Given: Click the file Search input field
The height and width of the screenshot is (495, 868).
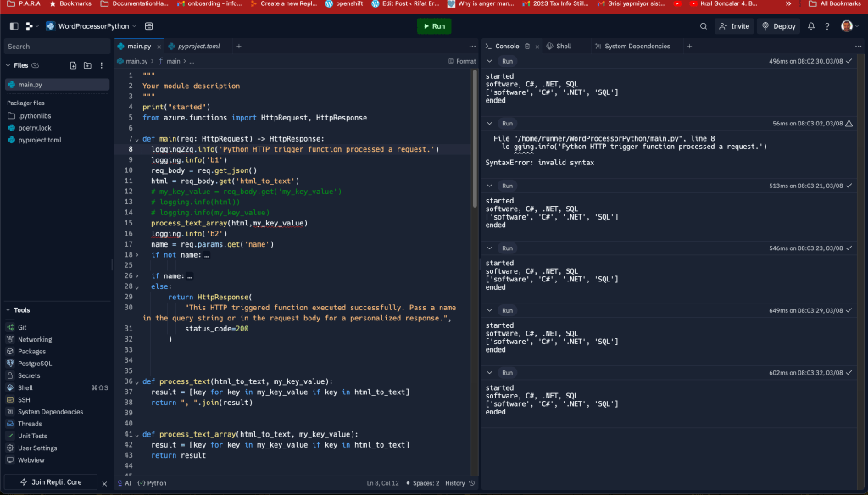Looking at the screenshot, I should click(x=57, y=47).
